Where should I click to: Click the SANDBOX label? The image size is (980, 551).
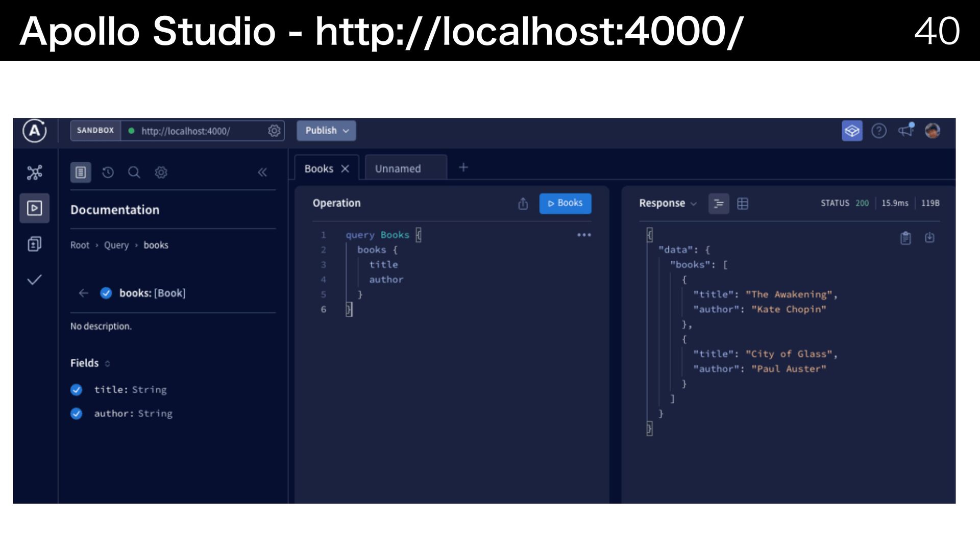(95, 131)
